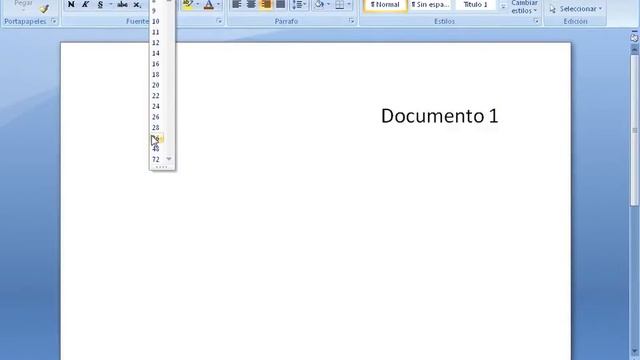Choose font size 72
Screen dimensions: 640x360
[x=156, y=159]
